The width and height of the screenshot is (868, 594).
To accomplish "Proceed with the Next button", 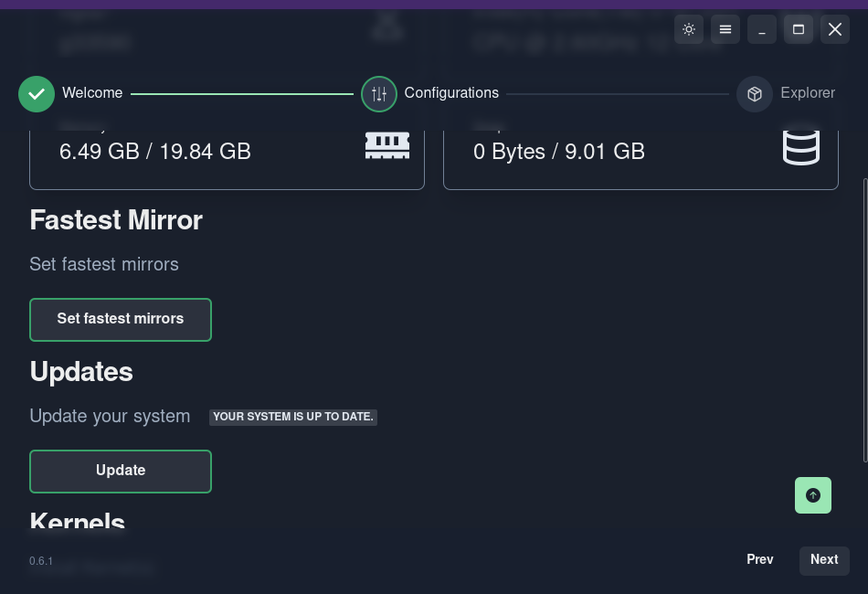I will pos(824,560).
